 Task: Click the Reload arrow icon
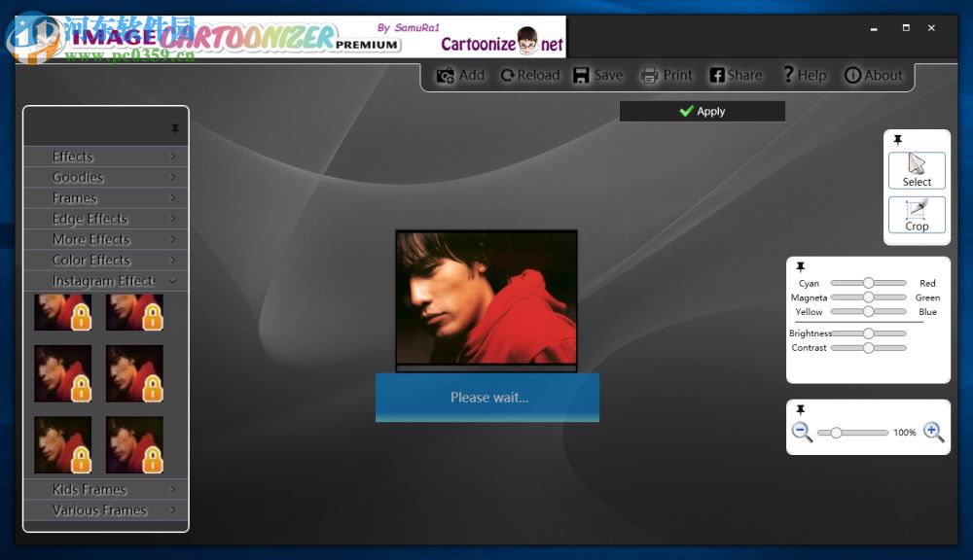508,76
